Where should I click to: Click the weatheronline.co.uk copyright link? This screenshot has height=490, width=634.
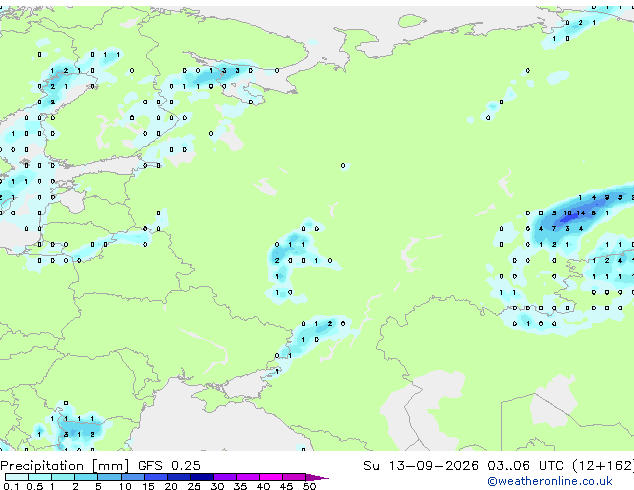550,481
